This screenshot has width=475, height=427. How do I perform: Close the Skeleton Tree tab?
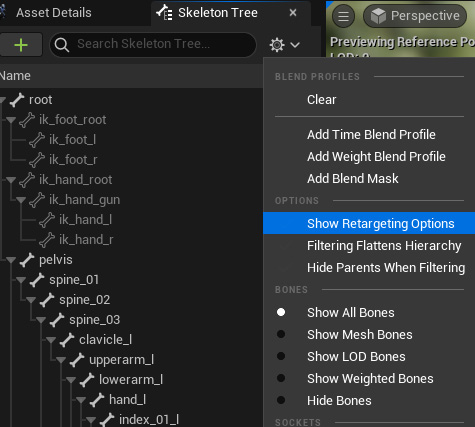(293, 13)
